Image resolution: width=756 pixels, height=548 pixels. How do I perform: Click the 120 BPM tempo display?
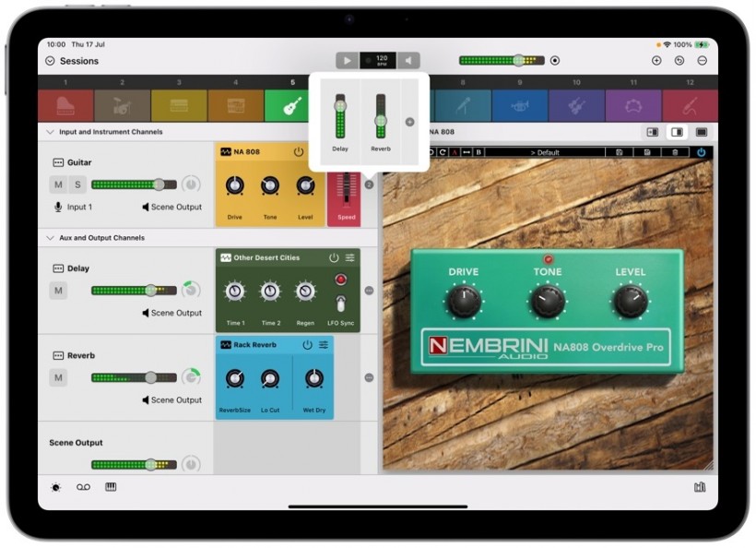pyautogui.click(x=378, y=61)
